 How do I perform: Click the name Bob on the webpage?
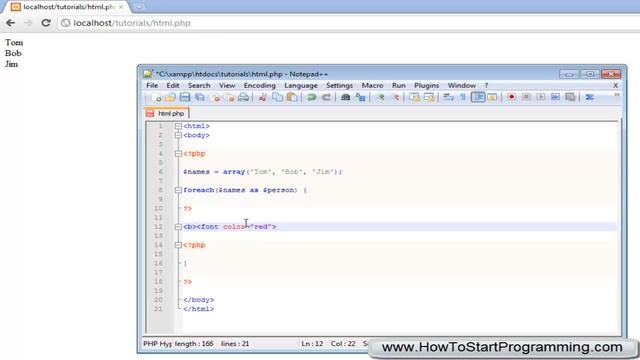13,53
